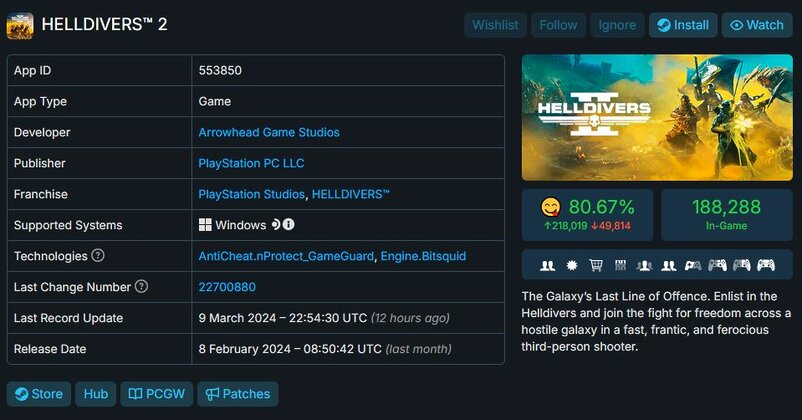Click the 218,019 positive reviews count
The height and width of the screenshot is (420, 802).
[x=566, y=226]
